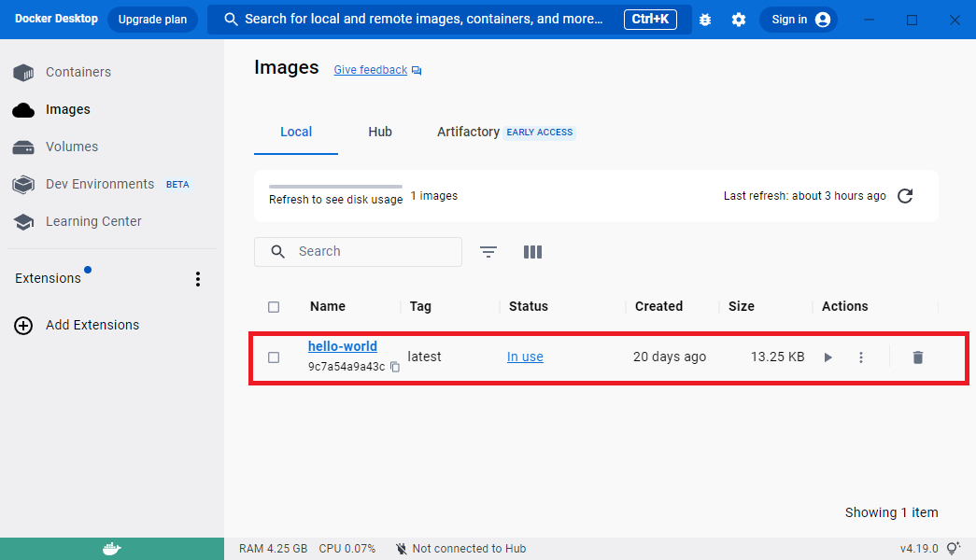Click the Upgrade plan button
Image resolution: width=976 pixels, height=560 pixels.
point(152,20)
